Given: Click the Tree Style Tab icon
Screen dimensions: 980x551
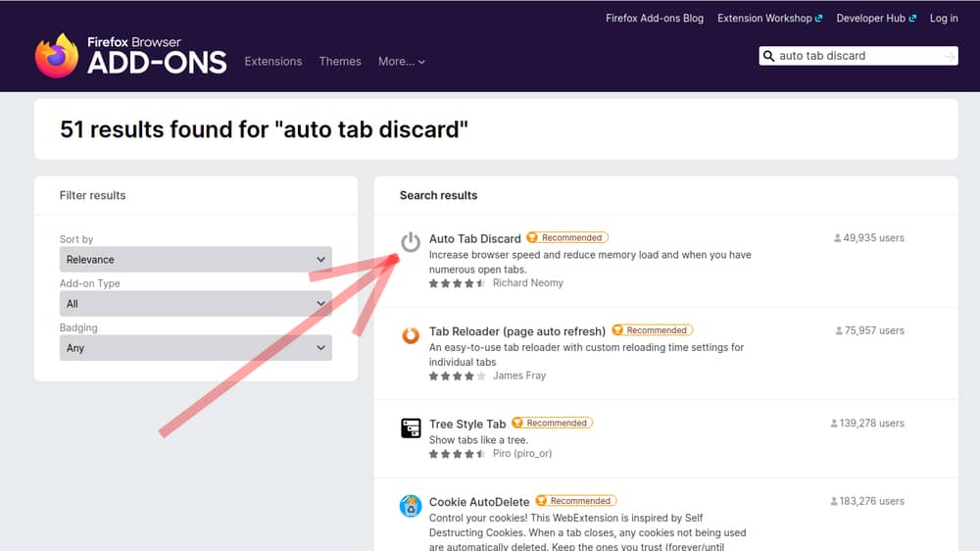Looking at the screenshot, I should click(411, 427).
